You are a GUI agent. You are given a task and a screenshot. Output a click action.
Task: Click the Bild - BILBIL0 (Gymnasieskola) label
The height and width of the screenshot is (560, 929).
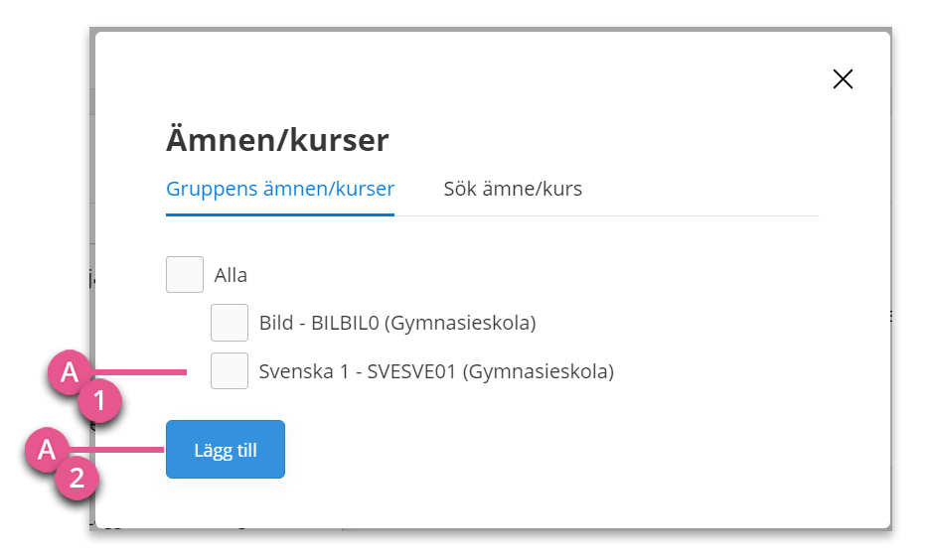click(x=397, y=324)
